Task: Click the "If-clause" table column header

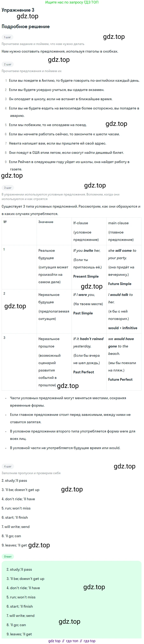Action: [x=81, y=223]
